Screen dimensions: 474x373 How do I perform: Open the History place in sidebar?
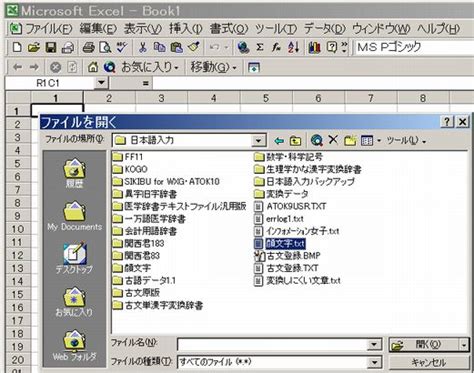(74, 173)
